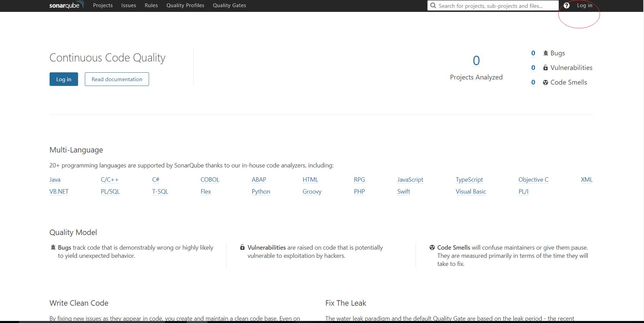Click the blue Log in button
The height and width of the screenshot is (323, 644).
(x=64, y=79)
